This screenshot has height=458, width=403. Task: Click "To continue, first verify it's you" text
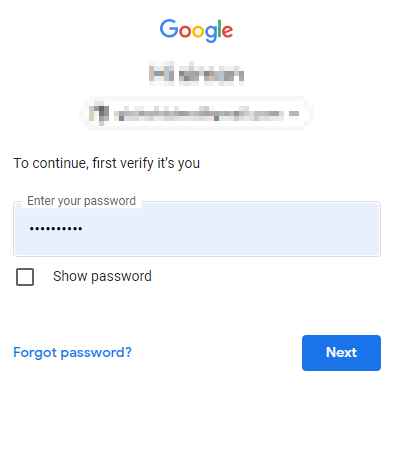(x=107, y=163)
